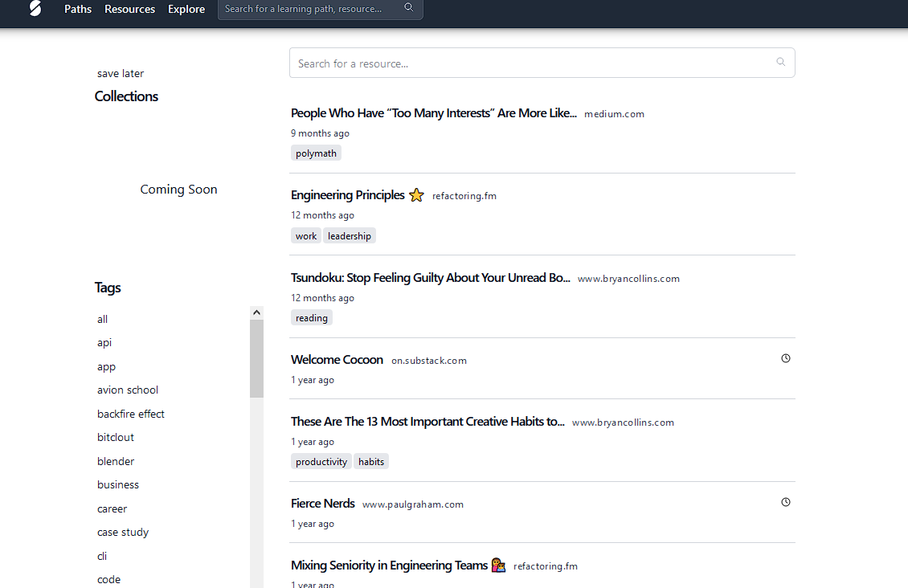This screenshot has width=908, height=588.
Task: Visit the refactoring.fm source link
Action: point(464,195)
